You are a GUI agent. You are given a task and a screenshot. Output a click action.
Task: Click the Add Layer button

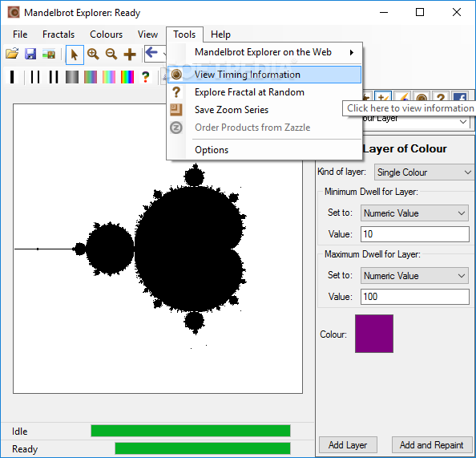pos(348,445)
